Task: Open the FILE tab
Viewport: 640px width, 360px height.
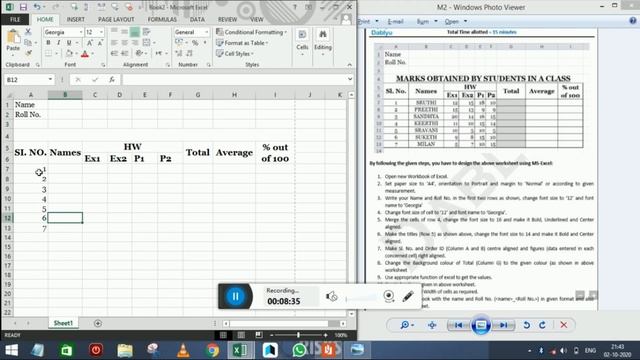Action: coord(15,19)
